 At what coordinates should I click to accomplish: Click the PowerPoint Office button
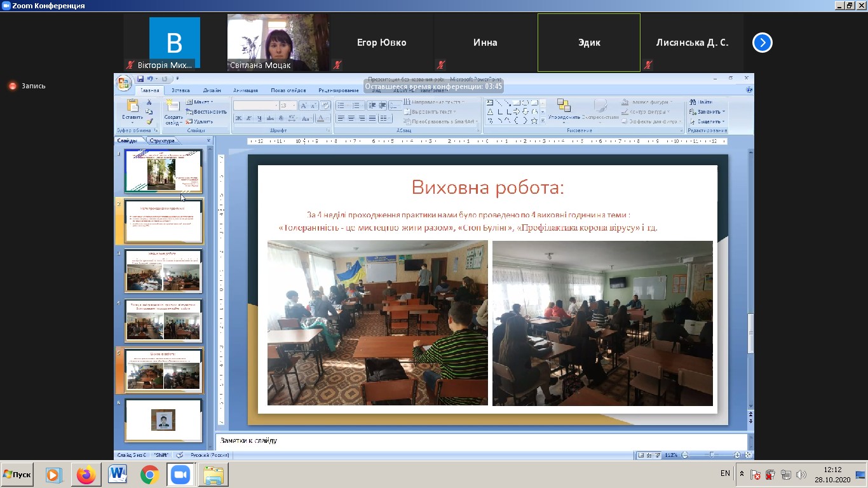tap(123, 82)
